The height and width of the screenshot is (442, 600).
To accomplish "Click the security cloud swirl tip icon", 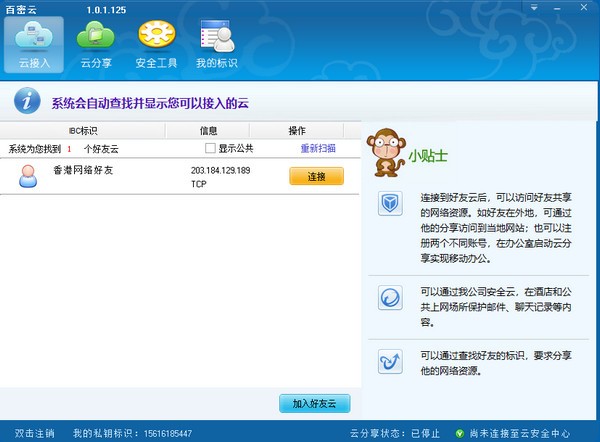I will point(390,297).
